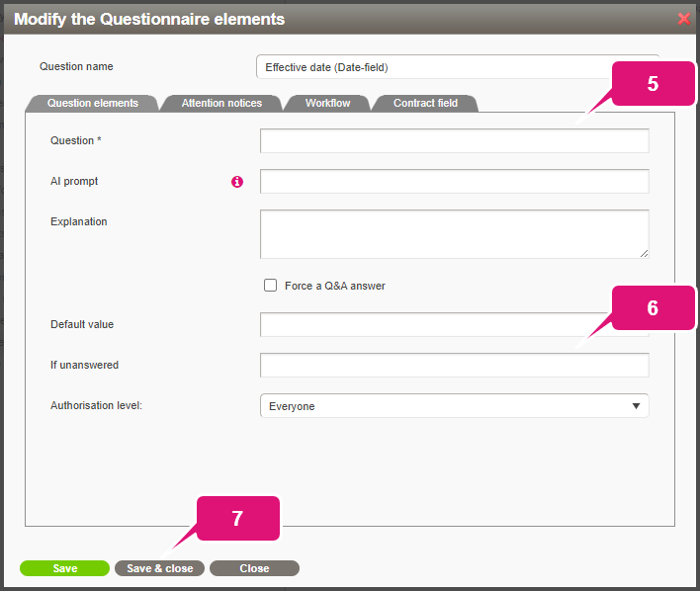Click the grey Close button

click(254, 568)
